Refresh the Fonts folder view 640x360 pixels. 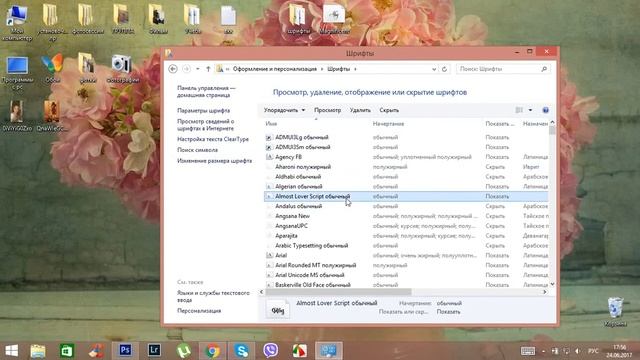tap(444, 69)
